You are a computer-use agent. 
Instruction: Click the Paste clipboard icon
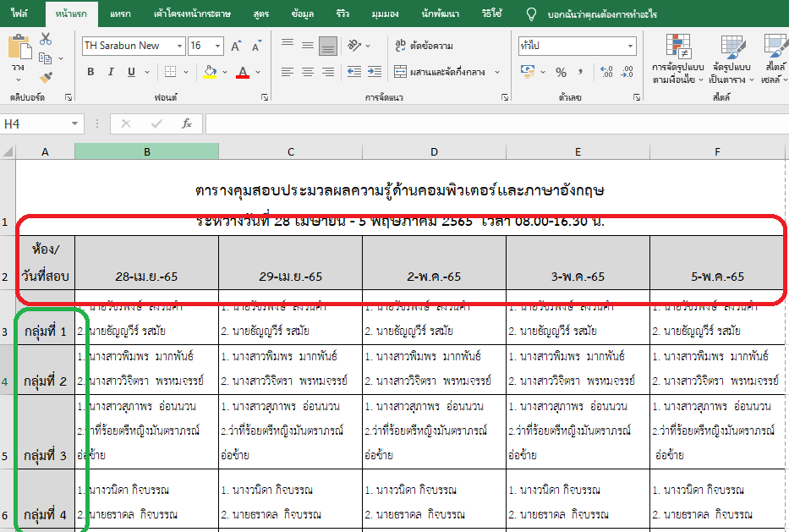(19, 47)
